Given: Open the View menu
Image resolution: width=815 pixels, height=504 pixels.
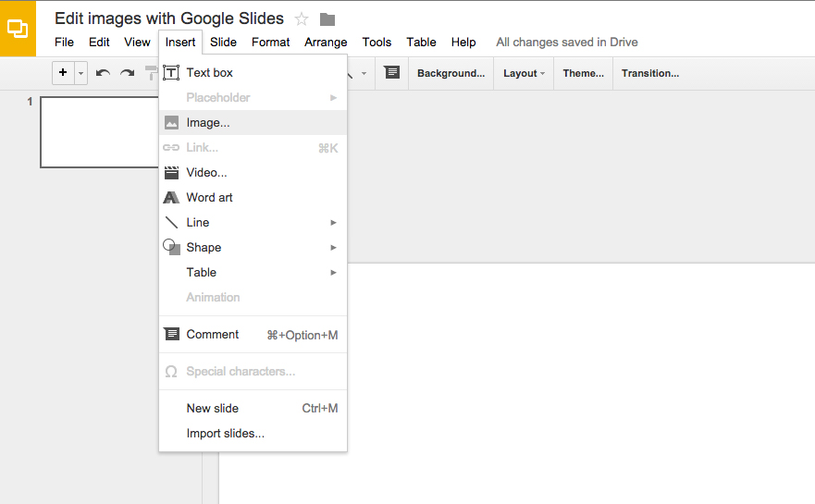Looking at the screenshot, I should [x=137, y=43].
